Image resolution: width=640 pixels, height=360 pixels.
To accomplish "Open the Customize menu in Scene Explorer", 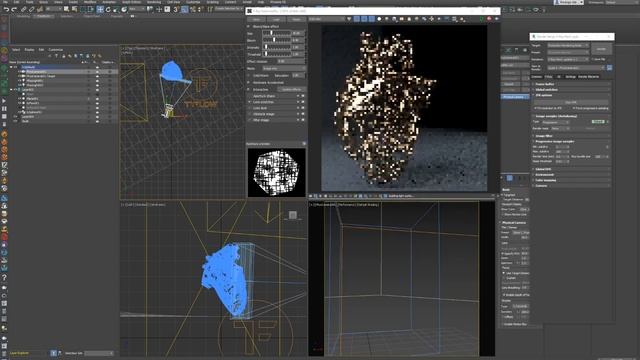I will tap(56, 49).
